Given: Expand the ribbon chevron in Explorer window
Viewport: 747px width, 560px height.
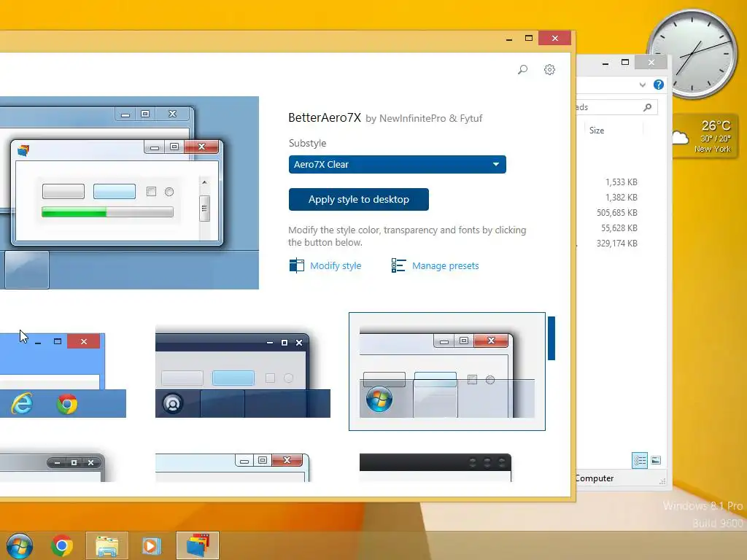Looking at the screenshot, I should (642, 85).
